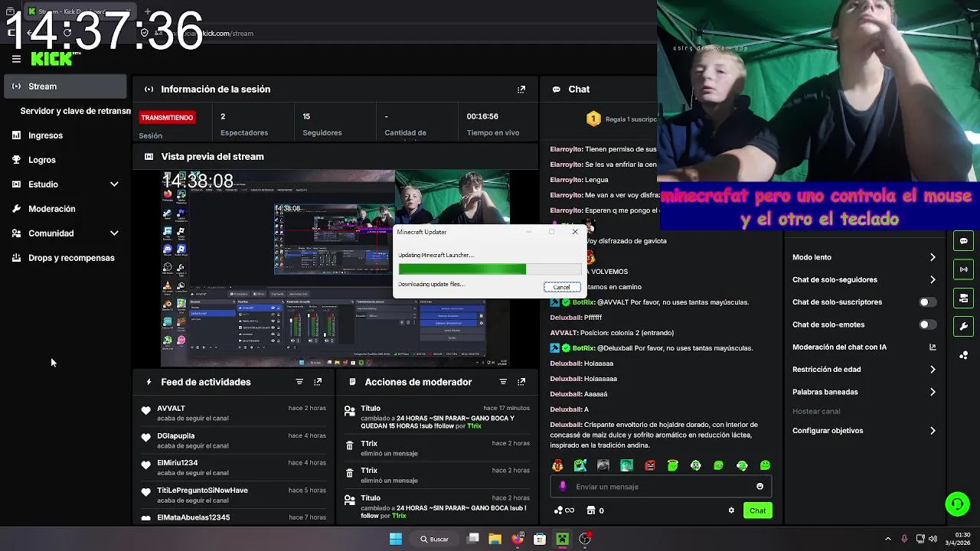Open File Explorer from the taskbar
Image resolution: width=980 pixels, height=551 pixels.
pos(495,539)
